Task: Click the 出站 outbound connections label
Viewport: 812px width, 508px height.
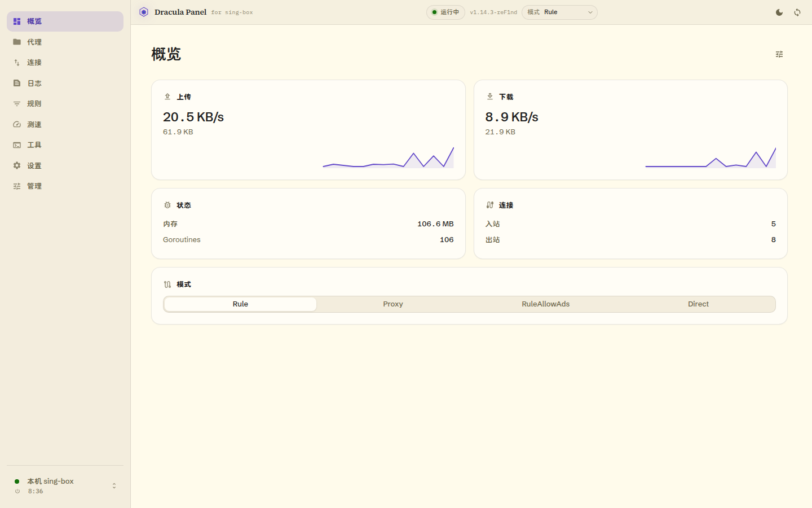Action: [x=493, y=240]
